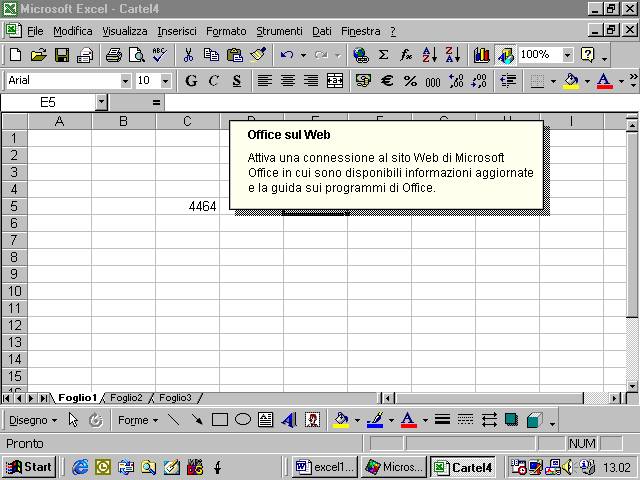Print with the printer icon

(x=113, y=55)
